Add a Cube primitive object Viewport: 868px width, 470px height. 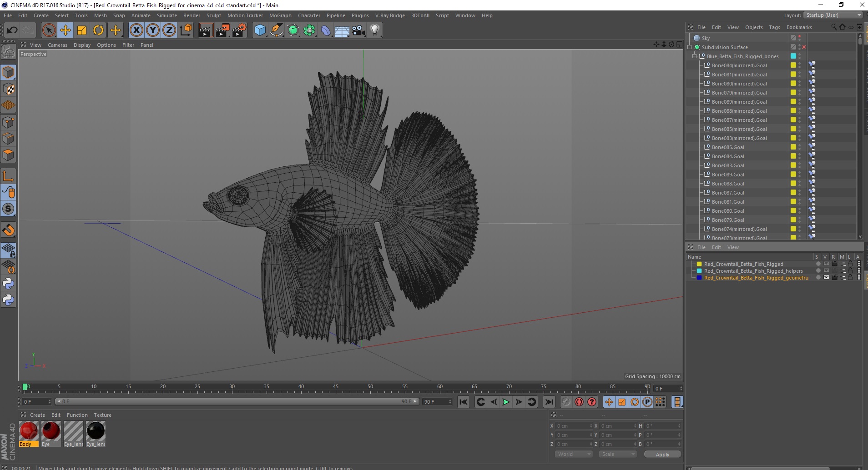pos(260,30)
